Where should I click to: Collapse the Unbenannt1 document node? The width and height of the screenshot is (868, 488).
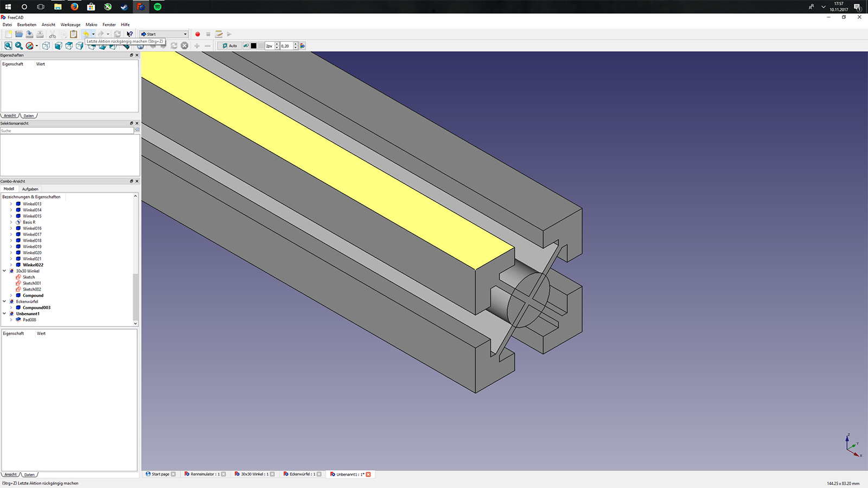tap(4, 314)
